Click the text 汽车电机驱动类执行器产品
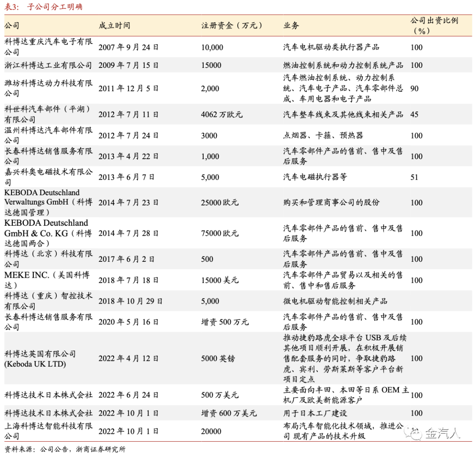 pyautogui.click(x=331, y=47)
